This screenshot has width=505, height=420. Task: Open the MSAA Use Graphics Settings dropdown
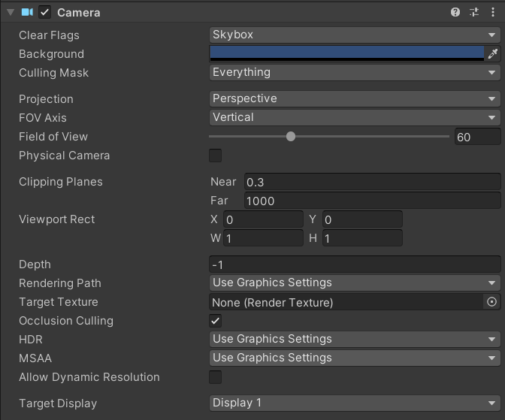click(355, 358)
